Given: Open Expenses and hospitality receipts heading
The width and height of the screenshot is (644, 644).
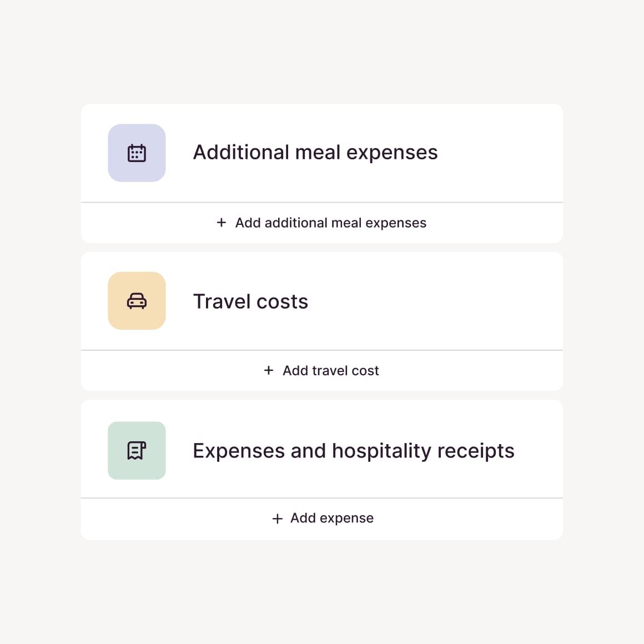Looking at the screenshot, I should point(353,451).
